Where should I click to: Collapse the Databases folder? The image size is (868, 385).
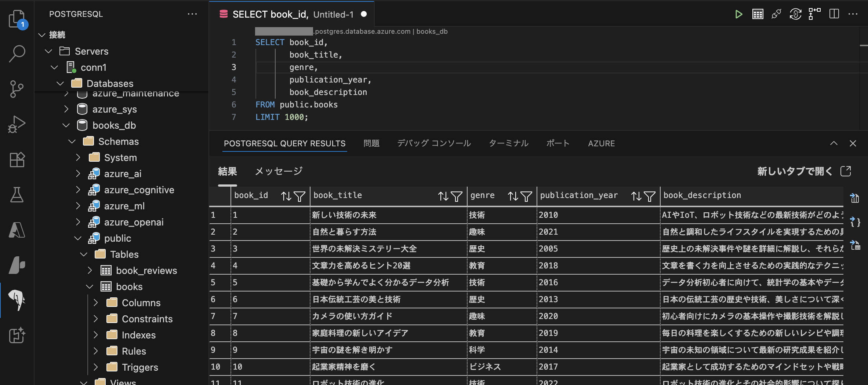tap(60, 84)
